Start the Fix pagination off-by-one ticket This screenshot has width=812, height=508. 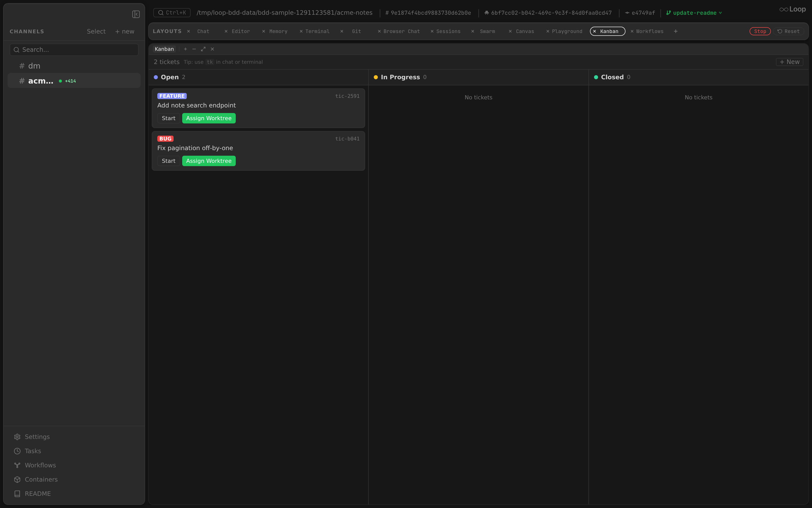(x=168, y=161)
